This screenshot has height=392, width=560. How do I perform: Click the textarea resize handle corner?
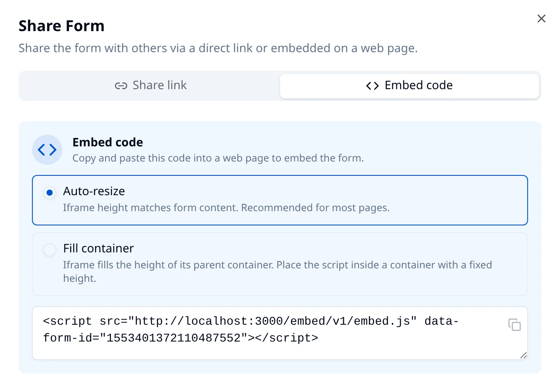523,355
